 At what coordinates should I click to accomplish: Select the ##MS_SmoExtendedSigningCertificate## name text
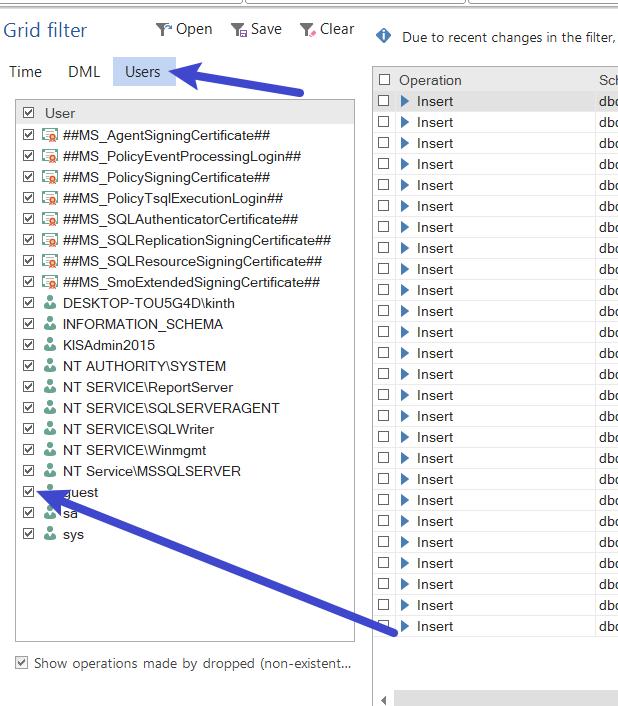coord(191,282)
